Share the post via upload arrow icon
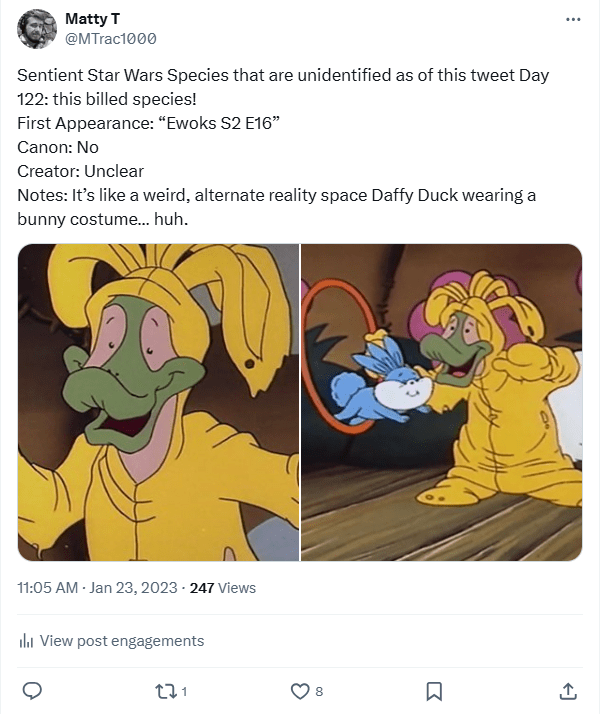Screen dimensions: 603x714 coord(567,691)
